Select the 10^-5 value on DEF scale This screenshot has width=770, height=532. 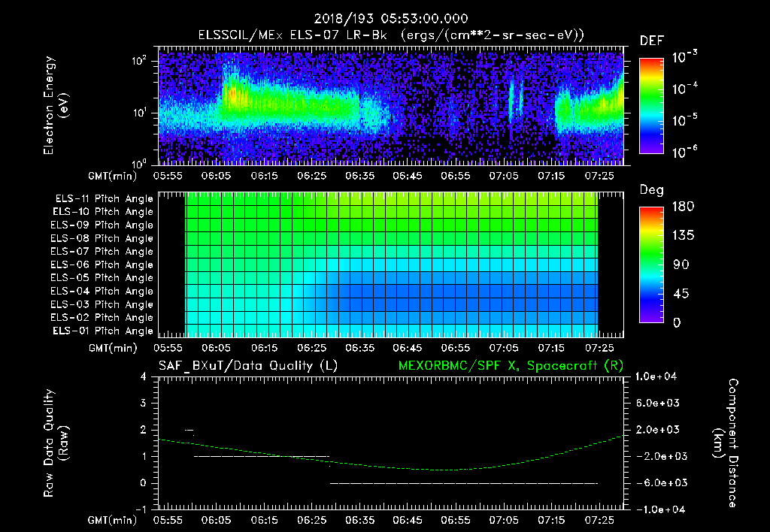(x=684, y=120)
